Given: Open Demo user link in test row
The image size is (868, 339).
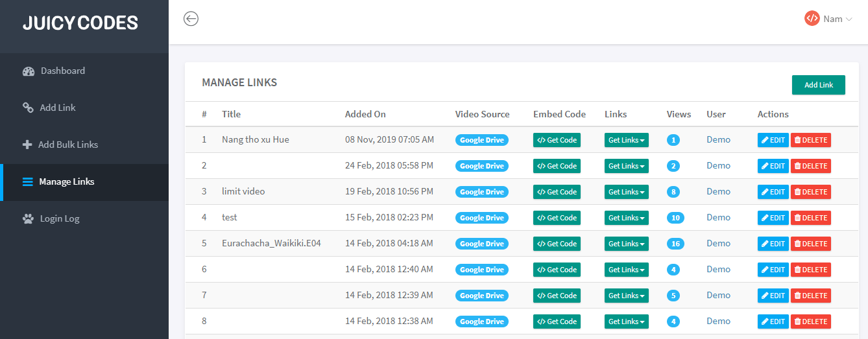Looking at the screenshot, I should (718, 217).
